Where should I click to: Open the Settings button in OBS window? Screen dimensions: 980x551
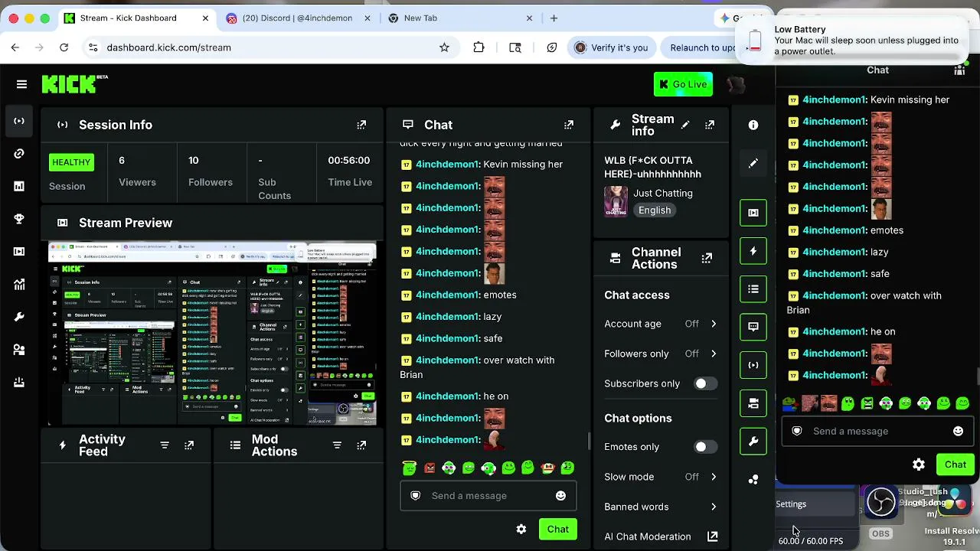pyautogui.click(x=815, y=504)
